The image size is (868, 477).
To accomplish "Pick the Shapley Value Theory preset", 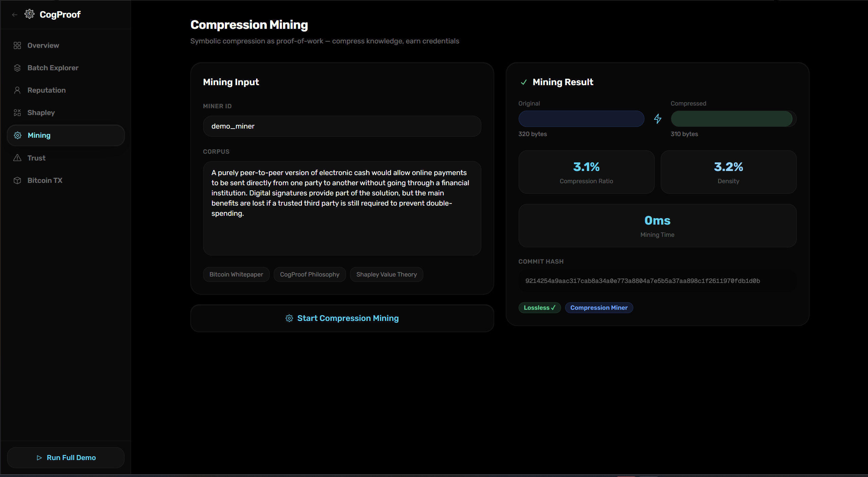I will 386,274.
